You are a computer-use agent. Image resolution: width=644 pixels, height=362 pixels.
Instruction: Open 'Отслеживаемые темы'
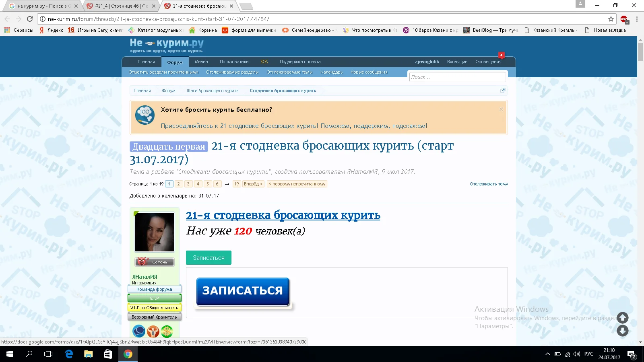(289, 72)
